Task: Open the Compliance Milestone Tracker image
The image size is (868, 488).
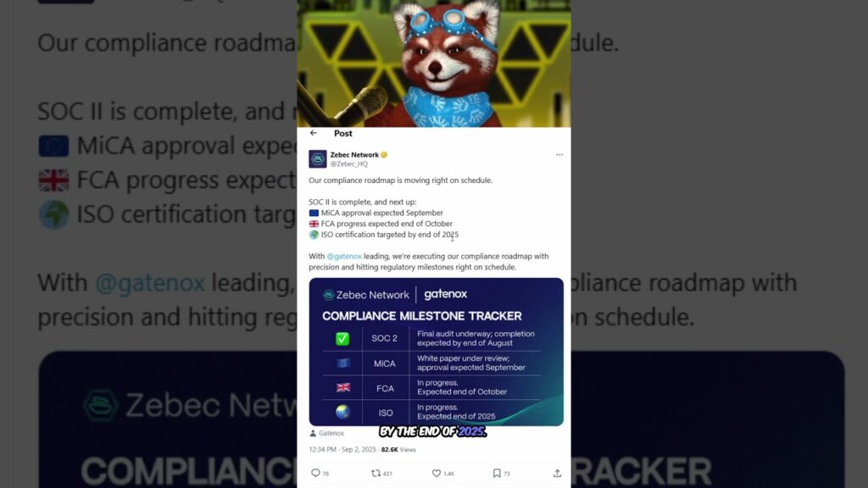Action: [x=437, y=352]
